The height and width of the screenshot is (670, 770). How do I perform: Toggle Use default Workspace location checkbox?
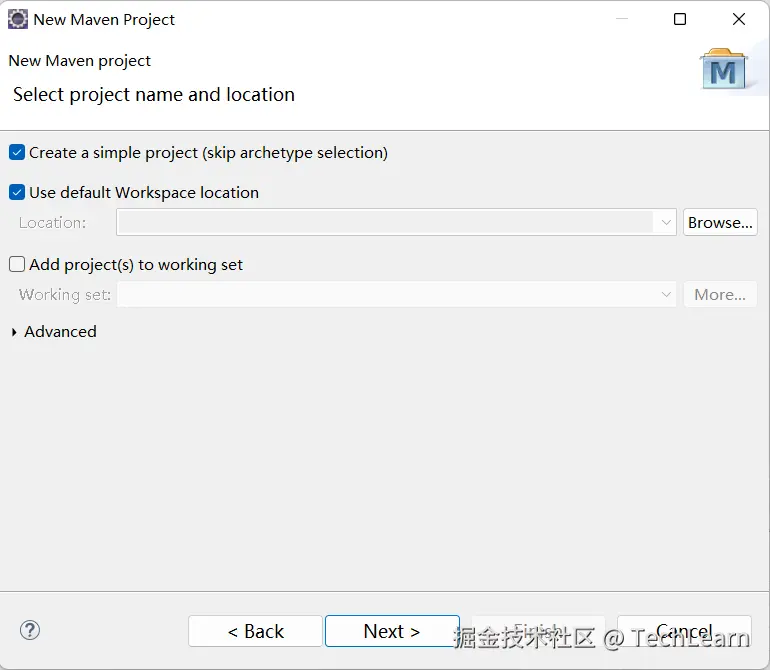click(17, 193)
